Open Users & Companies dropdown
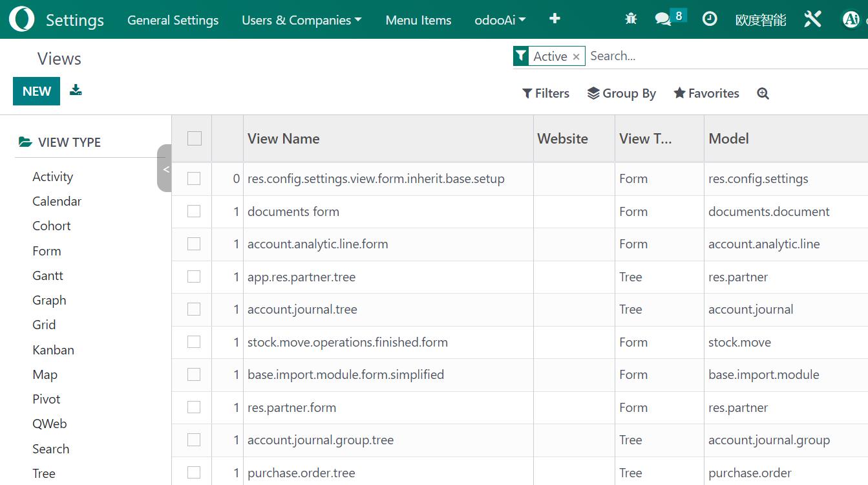This screenshot has width=868, height=485. coord(302,20)
